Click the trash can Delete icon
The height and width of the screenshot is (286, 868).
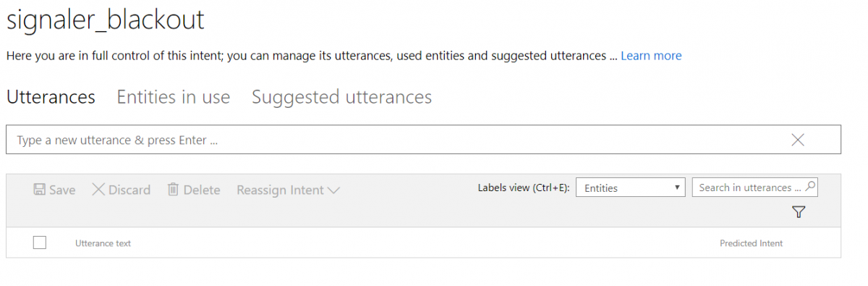(x=173, y=190)
